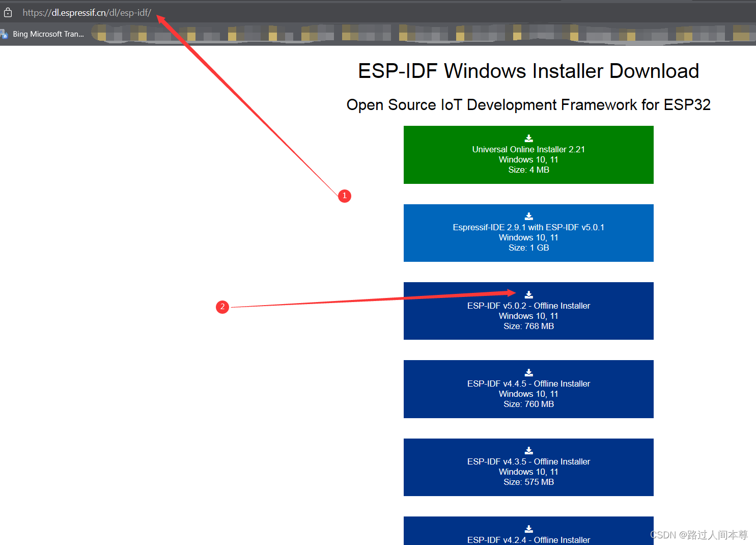Click download icon on ESP-IDF v4.2.4 button
The image size is (756, 545).
tap(528, 528)
